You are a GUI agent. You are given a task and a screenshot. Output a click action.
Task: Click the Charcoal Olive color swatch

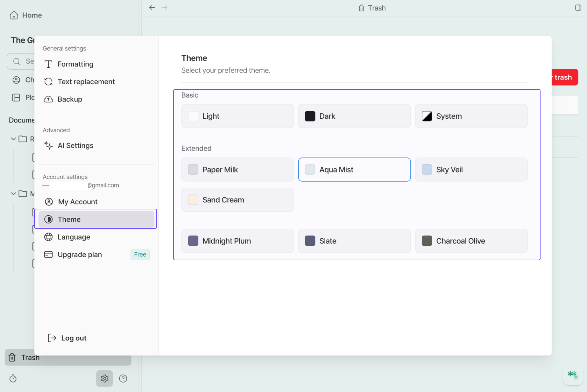[x=427, y=241]
